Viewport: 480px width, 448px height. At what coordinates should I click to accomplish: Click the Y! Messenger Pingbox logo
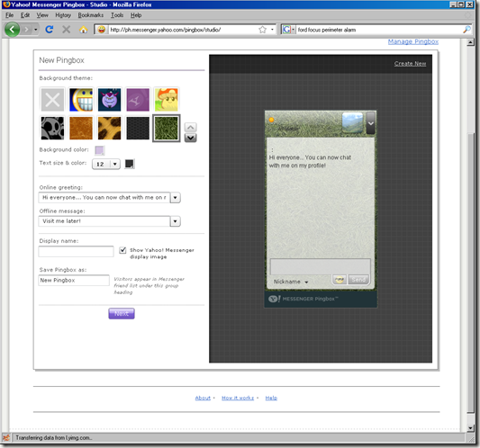tap(303, 299)
